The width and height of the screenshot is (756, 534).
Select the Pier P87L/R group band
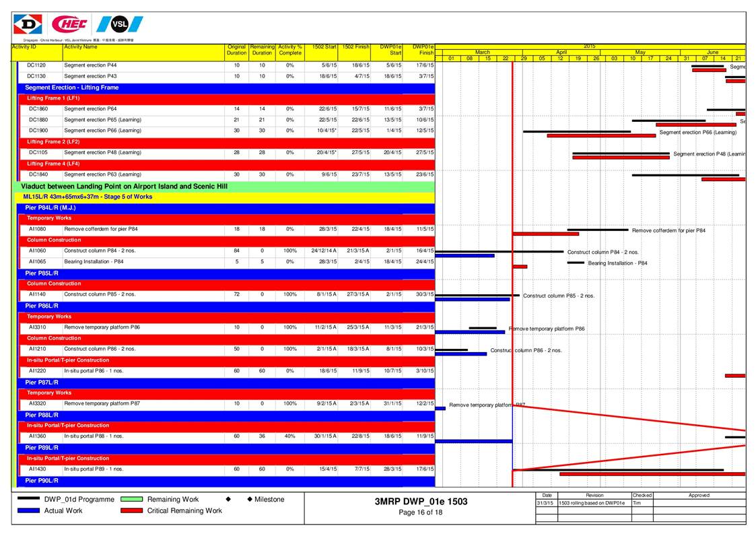(x=226, y=382)
